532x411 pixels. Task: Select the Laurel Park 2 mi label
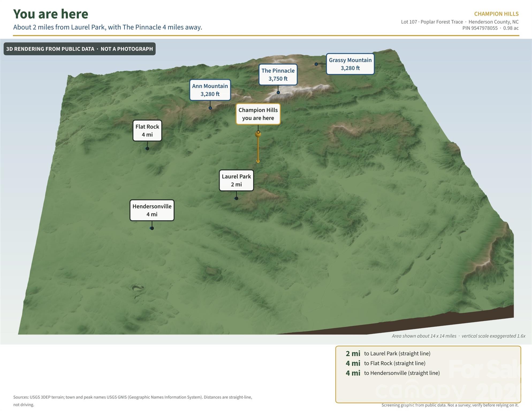pos(236,180)
